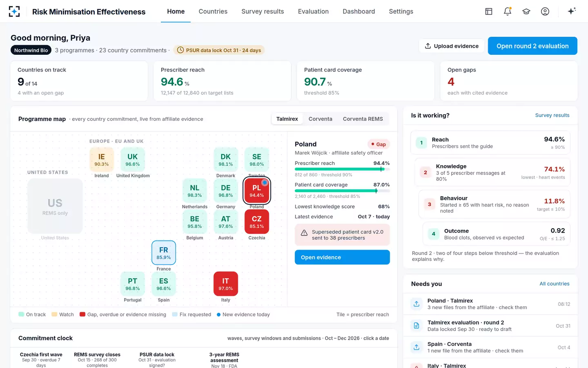Click the step 1 Reach number badge

coord(421,143)
